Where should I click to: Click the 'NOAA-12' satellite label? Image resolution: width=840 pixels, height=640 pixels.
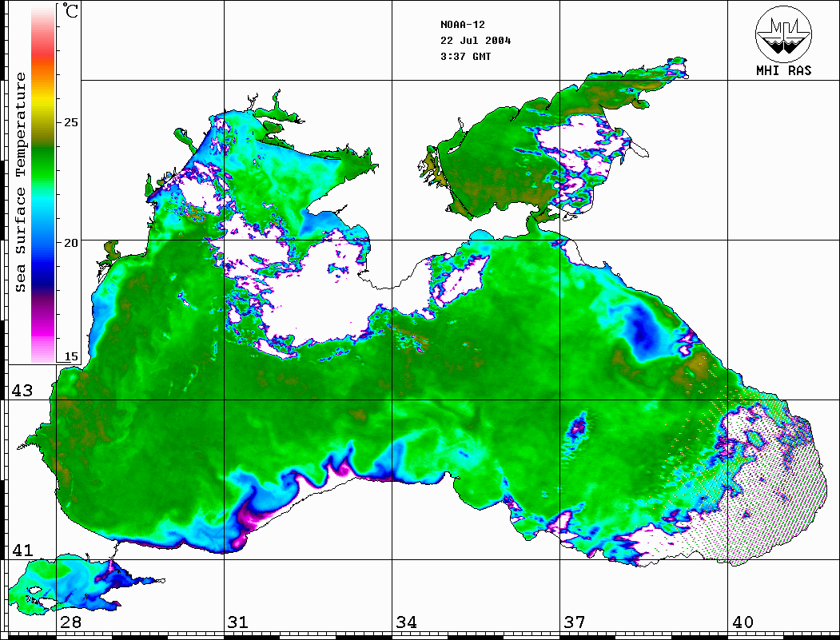coord(462,25)
